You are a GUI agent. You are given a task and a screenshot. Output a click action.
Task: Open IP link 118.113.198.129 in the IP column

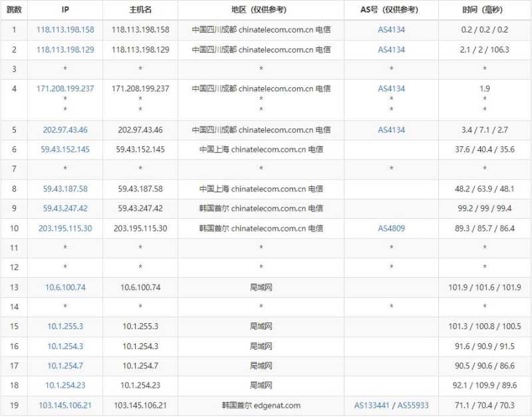[65, 49]
